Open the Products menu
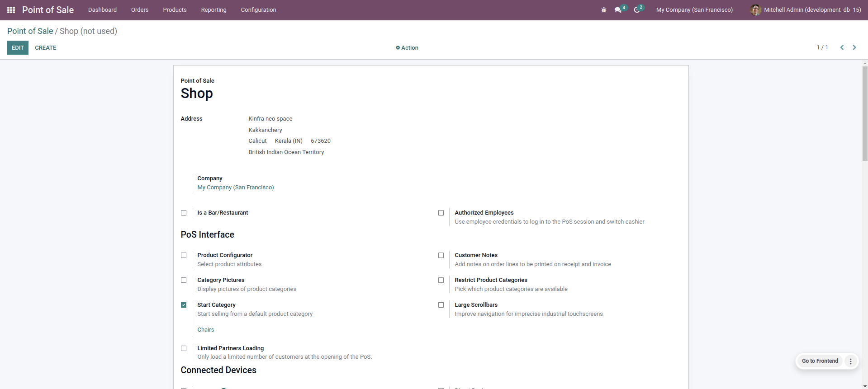 pyautogui.click(x=175, y=10)
